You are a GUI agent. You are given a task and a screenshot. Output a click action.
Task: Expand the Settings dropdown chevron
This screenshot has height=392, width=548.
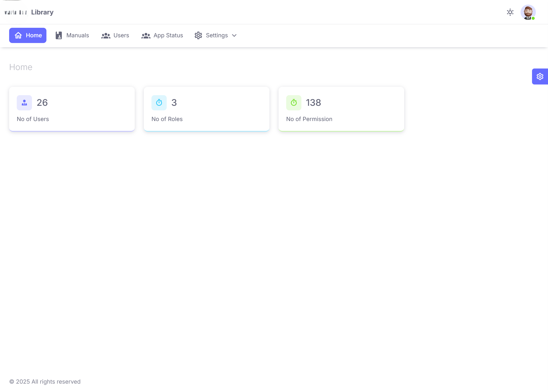pyautogui.click(x=234, y=35)
